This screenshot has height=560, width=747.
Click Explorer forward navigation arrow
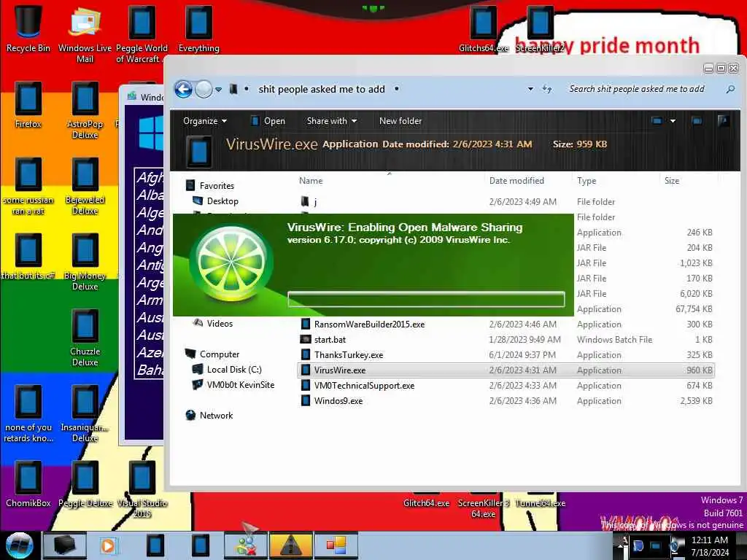(x=204, y=89)
